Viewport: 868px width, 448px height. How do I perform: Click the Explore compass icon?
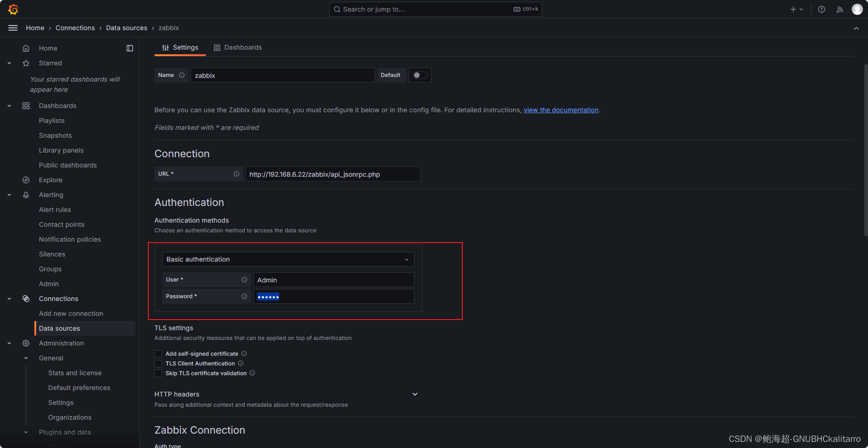tap(26, 180)
